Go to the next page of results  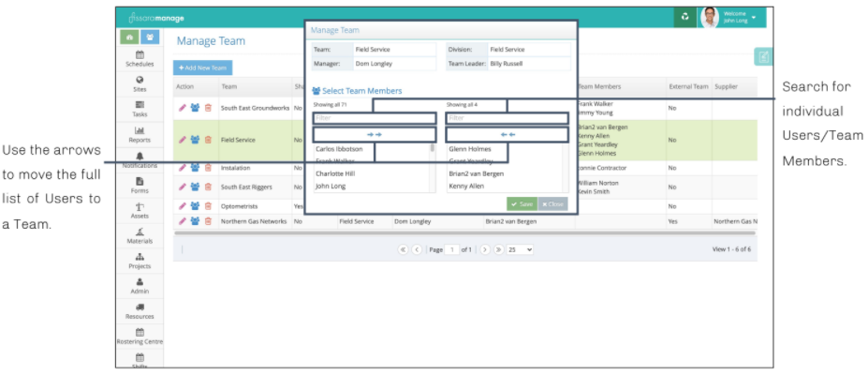pos(485,249)
